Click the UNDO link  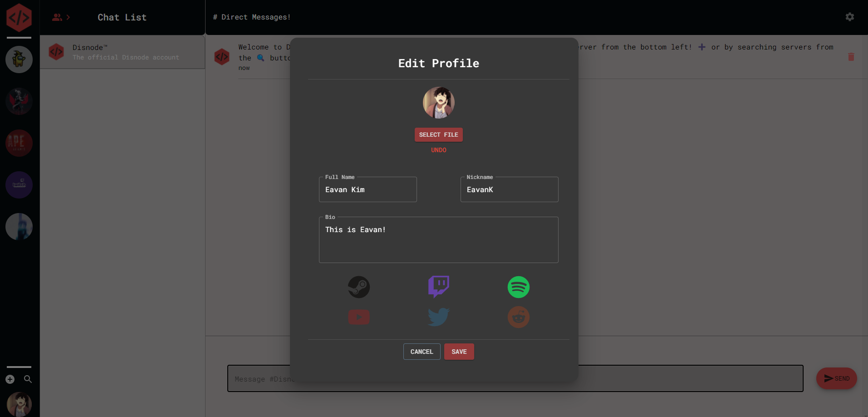point(438,150)
